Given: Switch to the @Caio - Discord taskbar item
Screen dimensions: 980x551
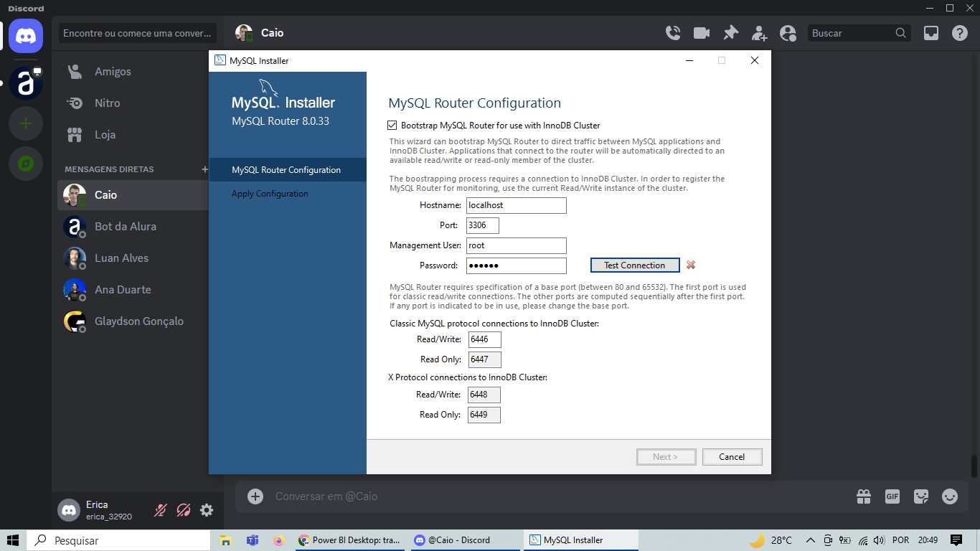Looking at the screenshot, I should pos(466,540).
